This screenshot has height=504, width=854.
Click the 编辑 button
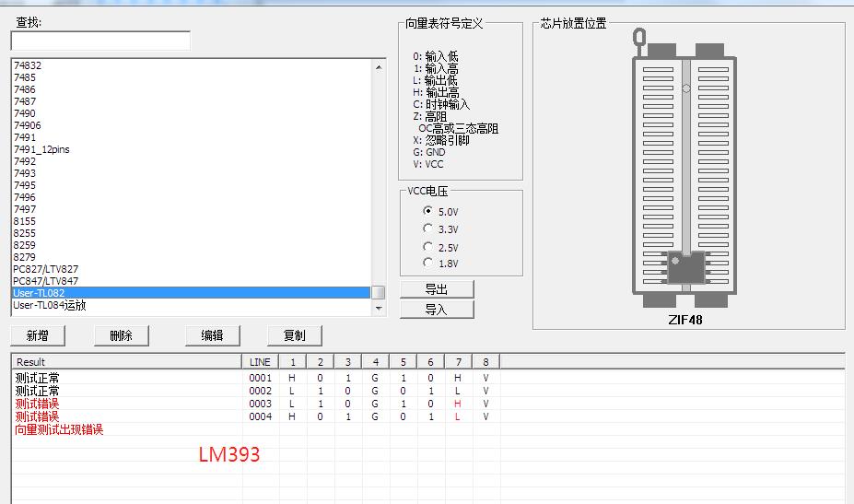[213, 335]
